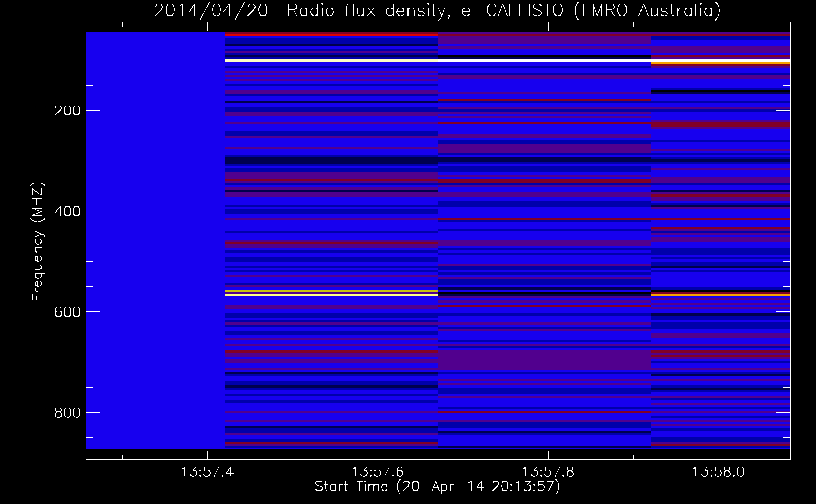This screenshot has height=504, width=816.
Task: Click the 600 frequency tick label
Action: tap(68, 312)
